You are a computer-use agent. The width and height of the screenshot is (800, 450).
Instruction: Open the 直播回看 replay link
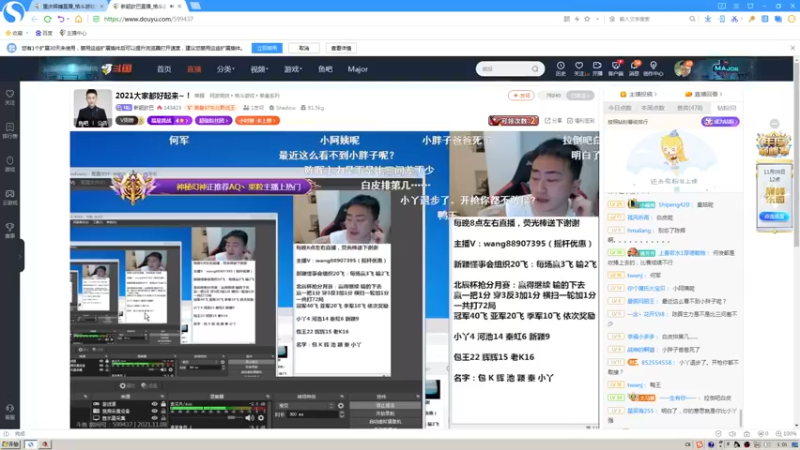pos(703,94)
